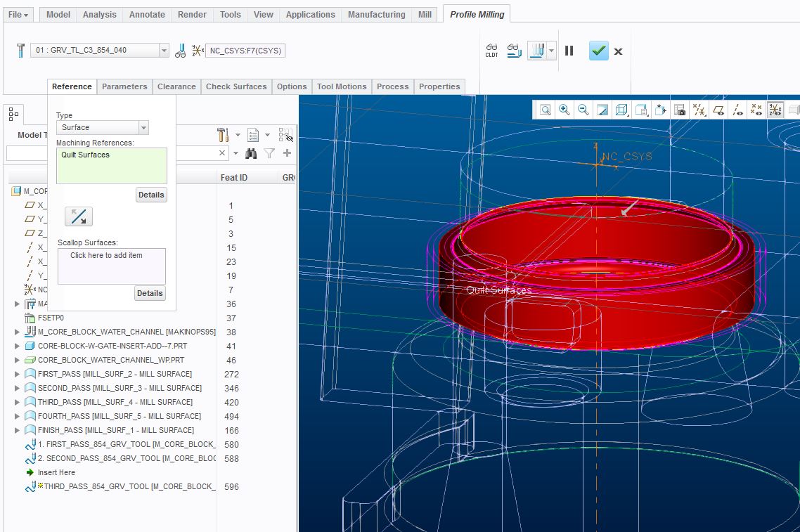Open the Manufacturing ribbon tab

point(377,15)
